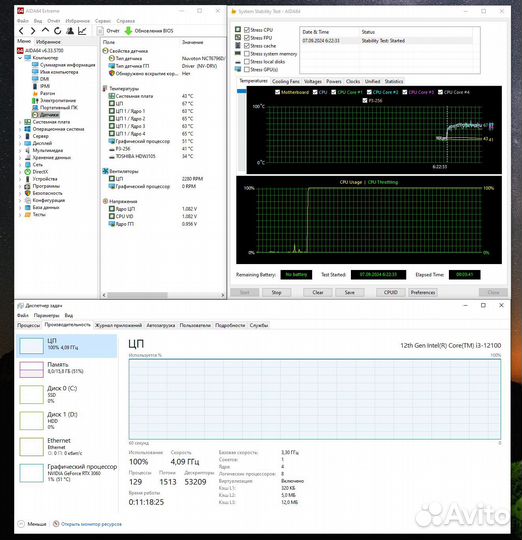Collapse Task Manager with Меньше
The image size is (522, 540).
(32, 524)
